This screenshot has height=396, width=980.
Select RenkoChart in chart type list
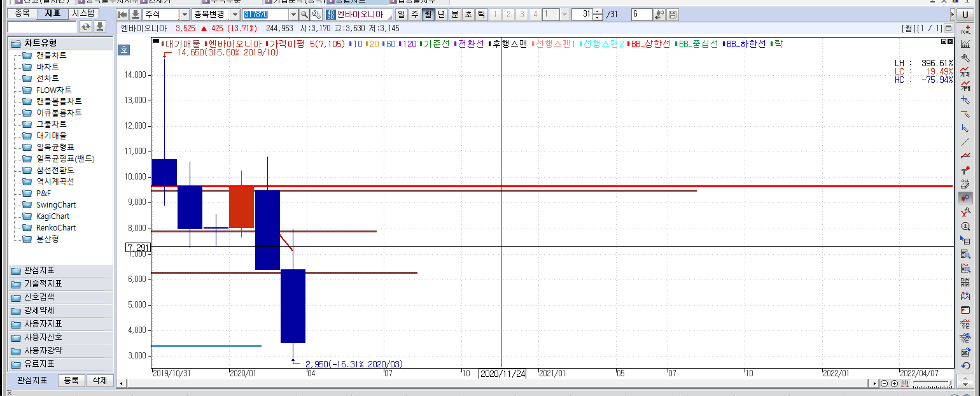point(55,227)
